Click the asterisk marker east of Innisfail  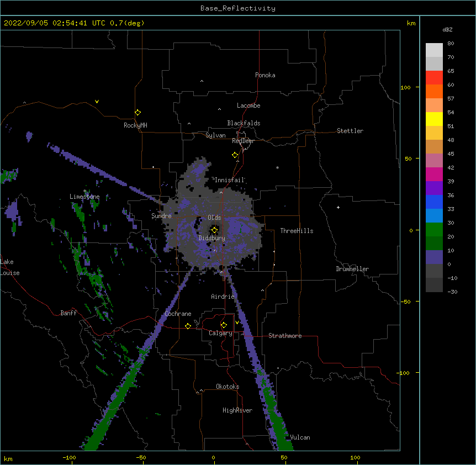click(277, 167)
